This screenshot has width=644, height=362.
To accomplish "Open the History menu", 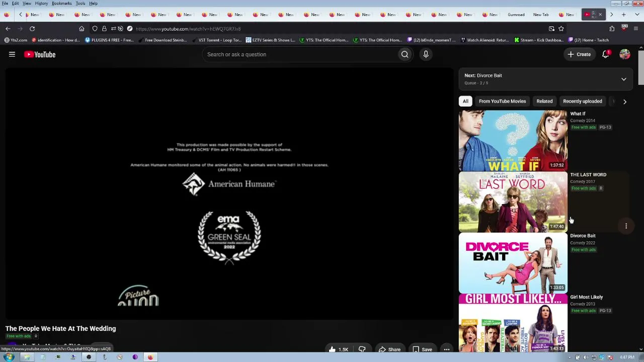I will (x=41, y=4).
